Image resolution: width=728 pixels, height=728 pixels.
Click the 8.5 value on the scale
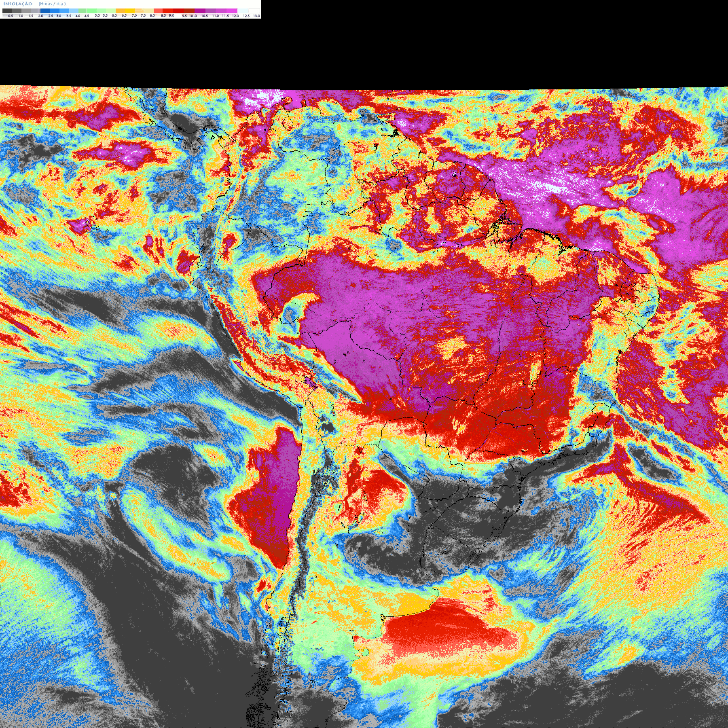pos(163,15)
